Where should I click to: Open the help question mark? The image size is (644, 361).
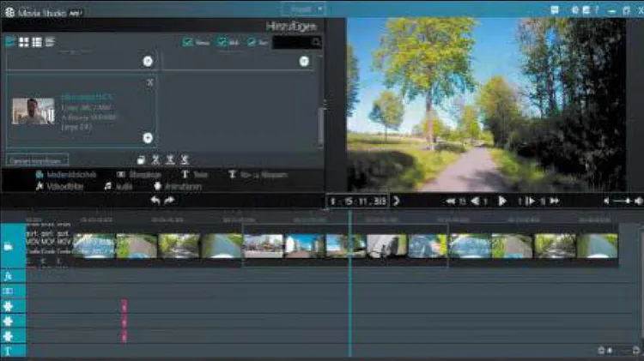pos(597,9)
